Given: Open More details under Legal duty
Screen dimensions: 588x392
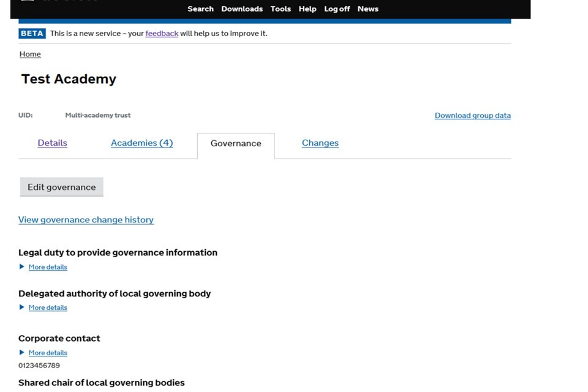Looking at the screenshot, I should [x=48, y=267].
